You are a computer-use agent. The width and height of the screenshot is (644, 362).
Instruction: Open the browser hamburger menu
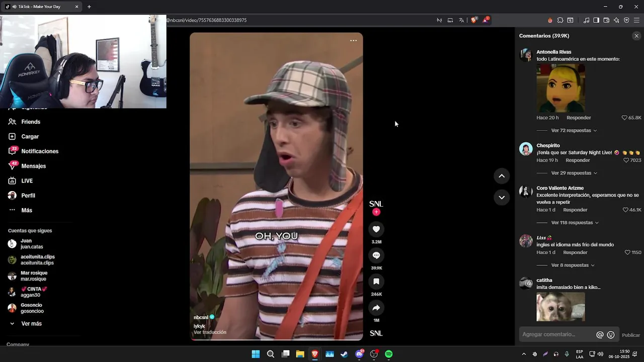[636, 20]
